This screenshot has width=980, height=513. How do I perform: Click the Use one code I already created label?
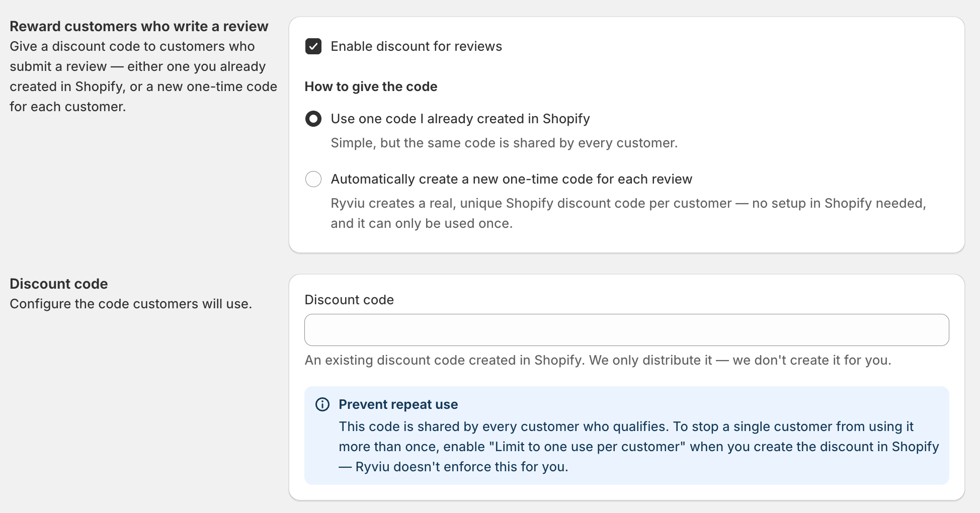tap(460, 119)
